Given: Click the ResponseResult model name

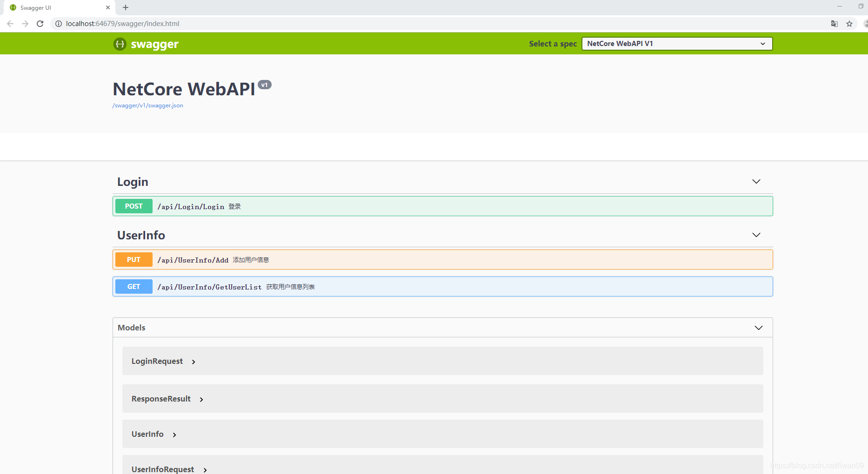Looking at the screenshot, I should tap(161, 399).
